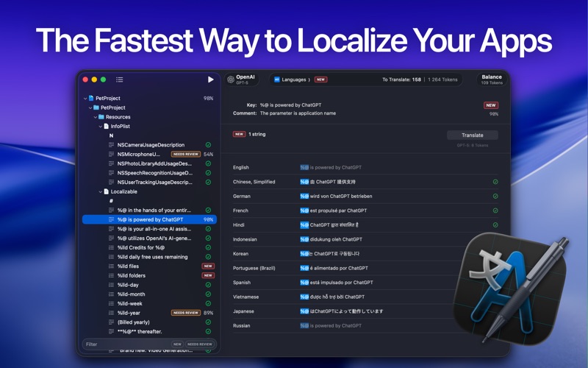Select '%@ is powered by ChatGPT' row
Image resolution: width=588 pixels, height=368 pixels.
[149, 219]
